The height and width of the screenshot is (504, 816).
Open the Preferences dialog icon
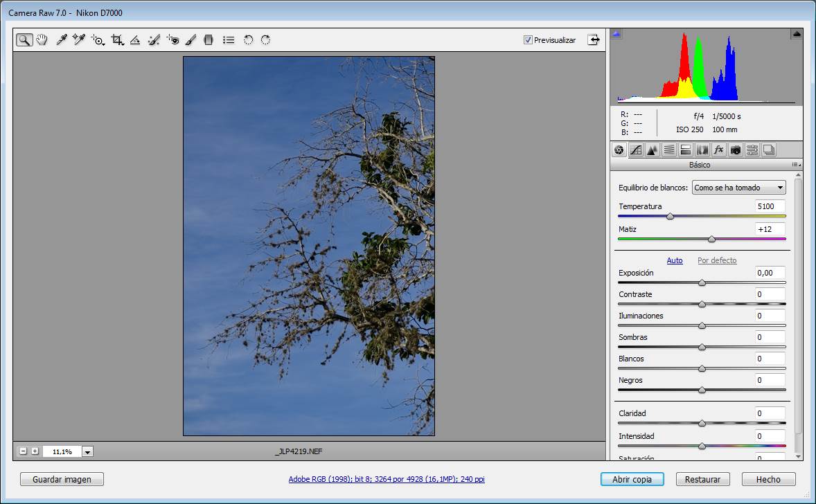pyautogui.click(x=229, y=40)
